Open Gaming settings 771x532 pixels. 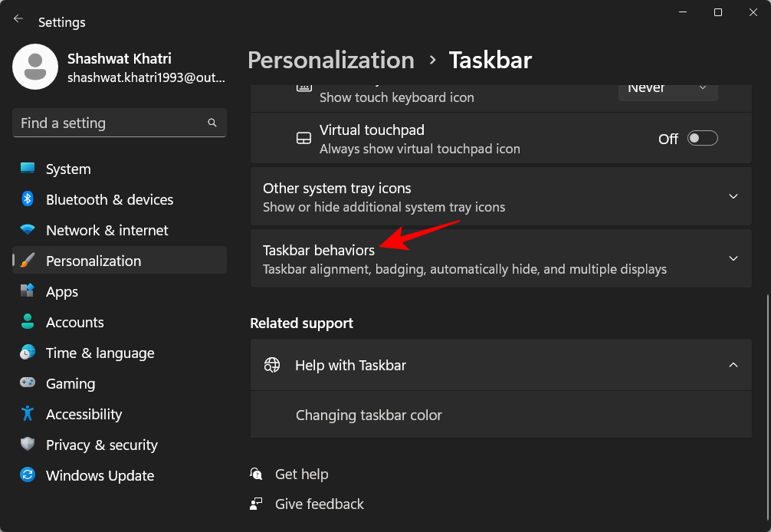click(68, 383)
